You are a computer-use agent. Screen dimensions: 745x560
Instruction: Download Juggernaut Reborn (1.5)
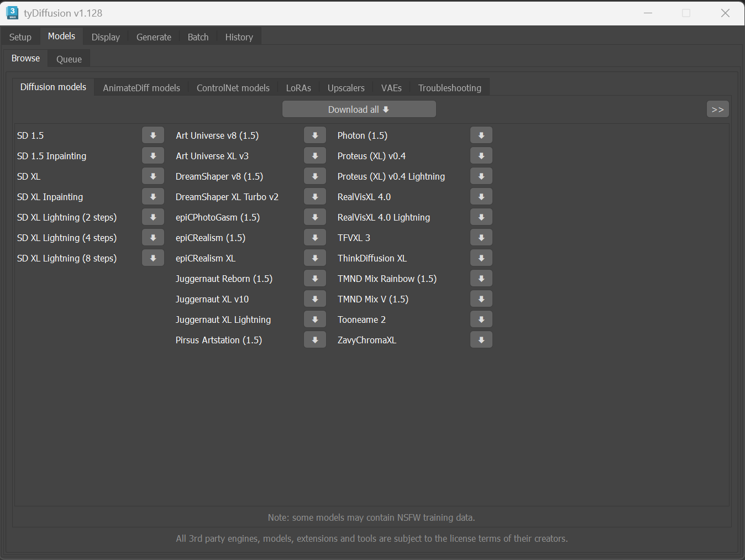point(315,279)
